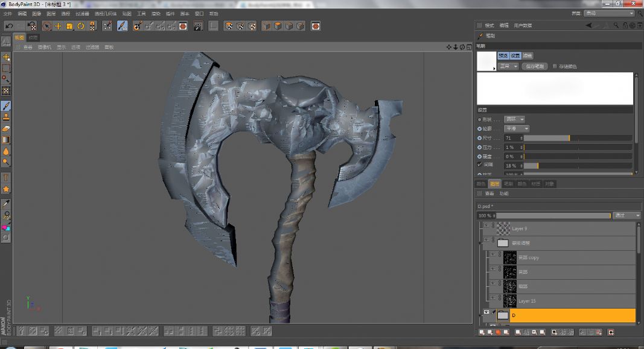Viewport: 644px width, 349px height.
Task: Open the 用户数据 user data menu
Action: 523,25
